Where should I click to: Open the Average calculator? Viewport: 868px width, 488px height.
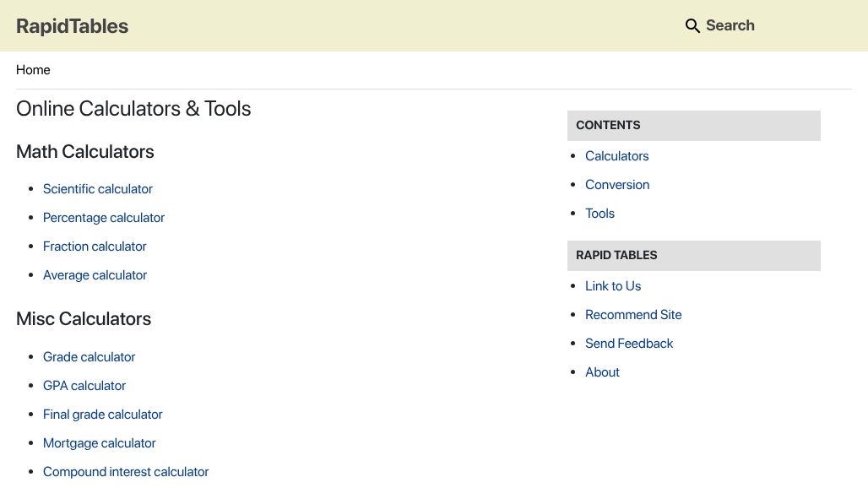95,275
